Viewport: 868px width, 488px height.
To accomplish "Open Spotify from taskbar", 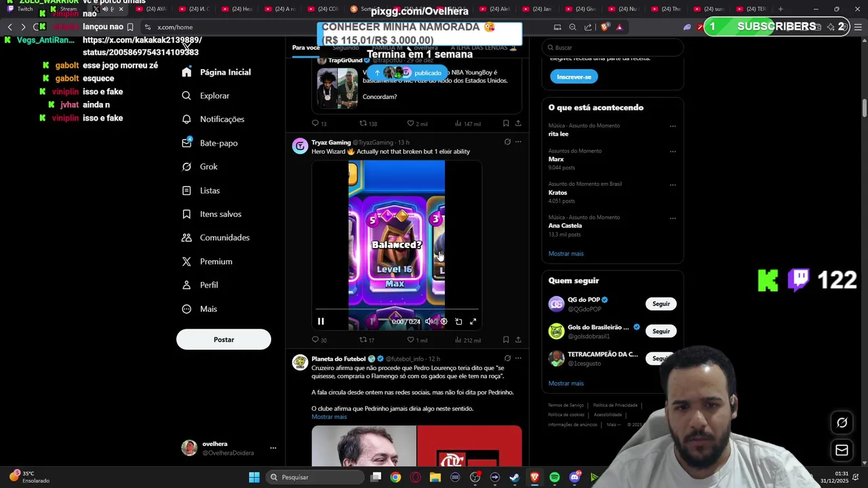I will 555,477.
